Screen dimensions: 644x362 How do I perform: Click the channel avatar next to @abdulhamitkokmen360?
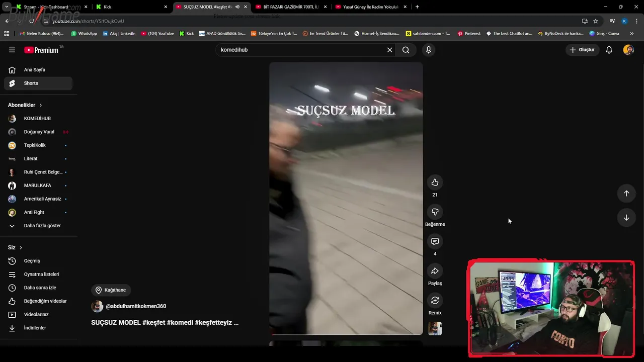[x=97, y=306]
